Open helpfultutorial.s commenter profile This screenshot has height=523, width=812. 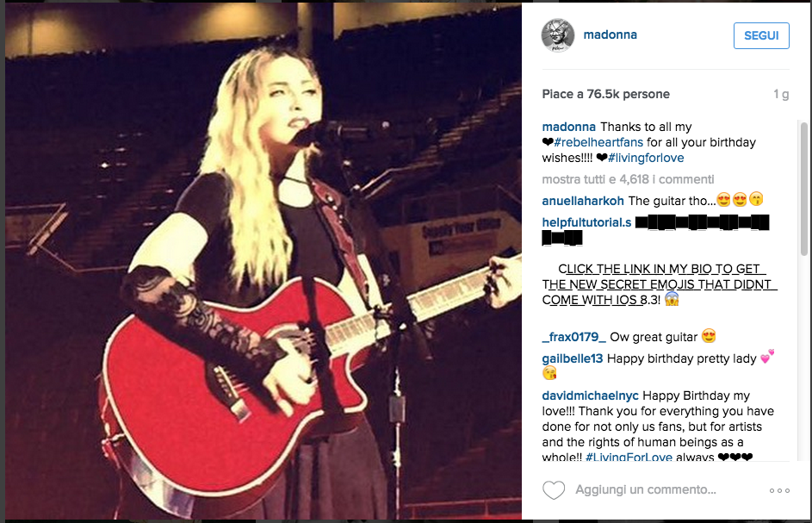tap(586, 222)
